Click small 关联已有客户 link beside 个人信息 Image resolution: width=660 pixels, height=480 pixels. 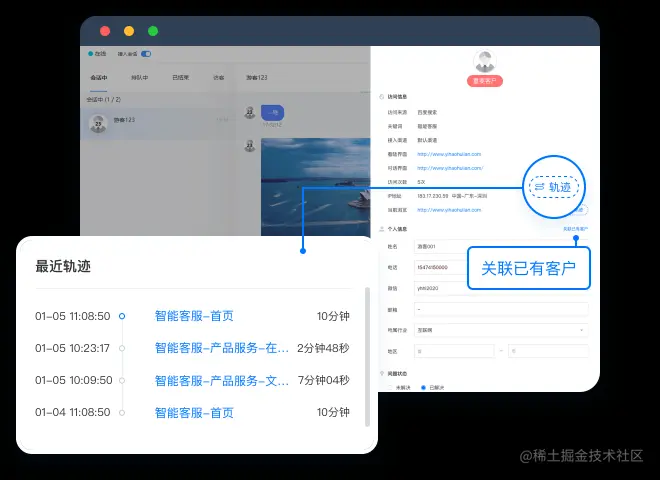(x=575, y=229)
